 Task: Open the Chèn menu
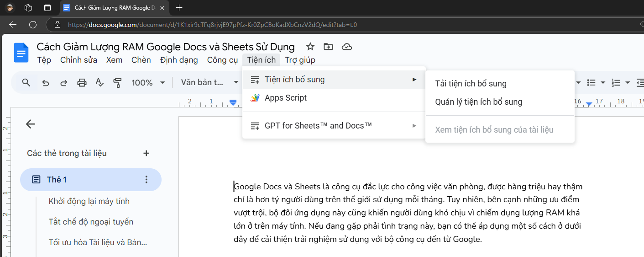[141, 60]
